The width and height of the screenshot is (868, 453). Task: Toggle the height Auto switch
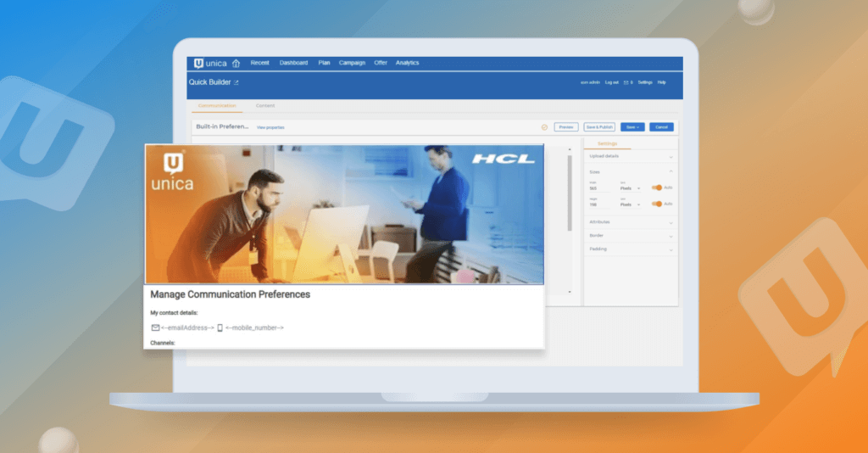click(x=657, y=204)
